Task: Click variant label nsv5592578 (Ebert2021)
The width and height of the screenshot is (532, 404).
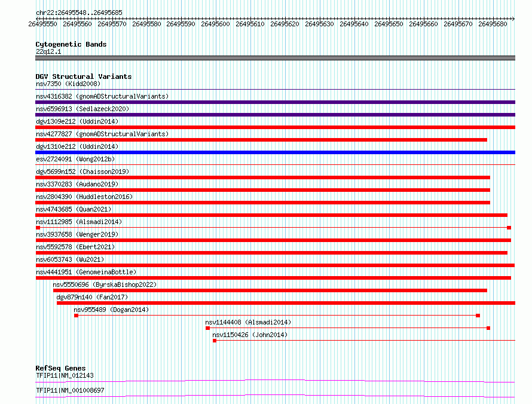Action: click(x=75, y=247)
